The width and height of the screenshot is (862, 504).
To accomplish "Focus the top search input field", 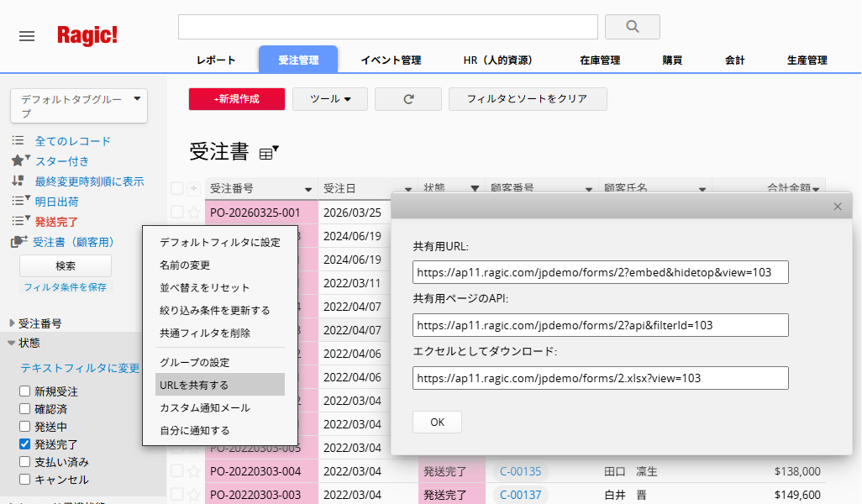I will 388,27.
